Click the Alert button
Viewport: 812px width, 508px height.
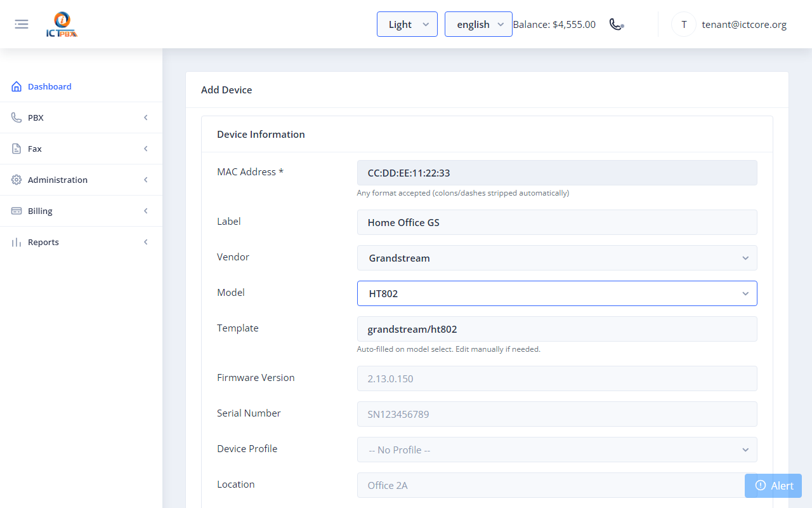[773, 486]
